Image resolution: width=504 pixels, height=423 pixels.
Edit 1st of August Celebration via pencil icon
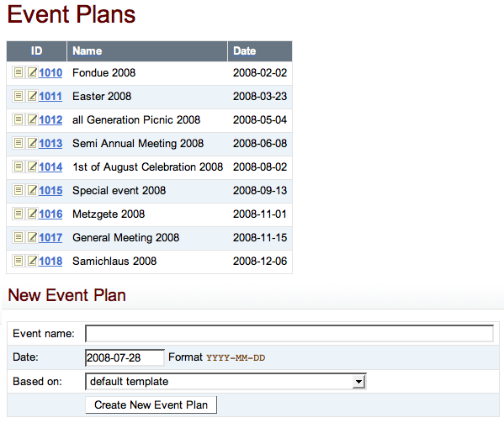click(x=32, y=167)
